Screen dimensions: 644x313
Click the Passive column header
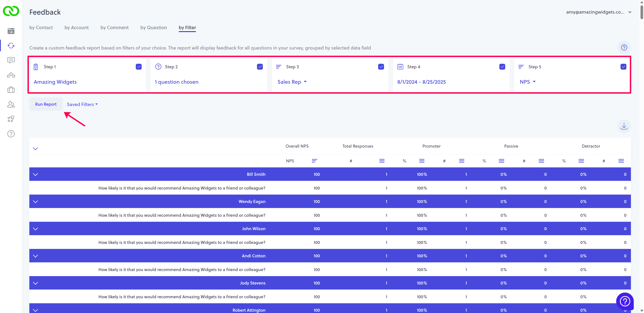point(511,146)
